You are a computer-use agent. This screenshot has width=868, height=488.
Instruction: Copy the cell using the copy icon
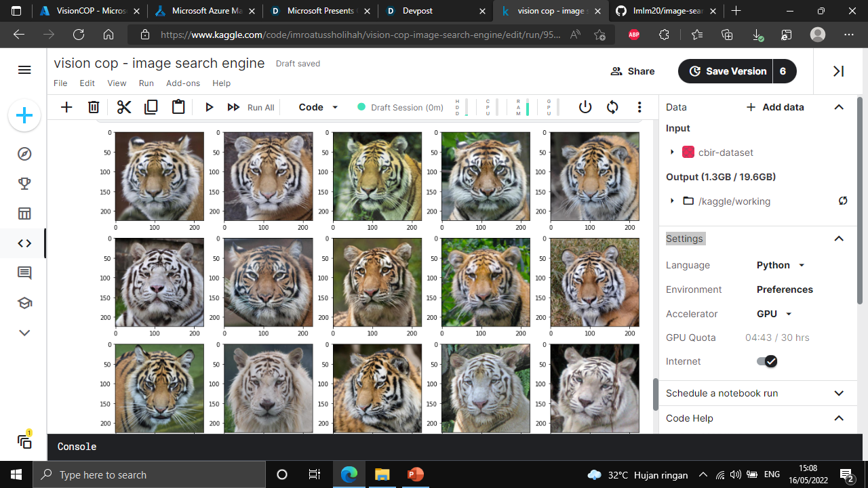pyautogui.click(x=151, y=107)
